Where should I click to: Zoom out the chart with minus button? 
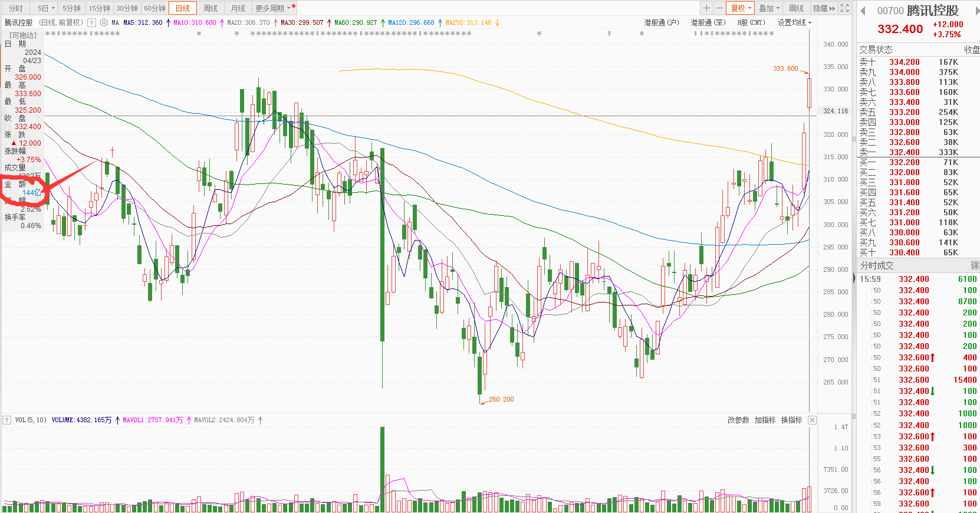(719, 8)
